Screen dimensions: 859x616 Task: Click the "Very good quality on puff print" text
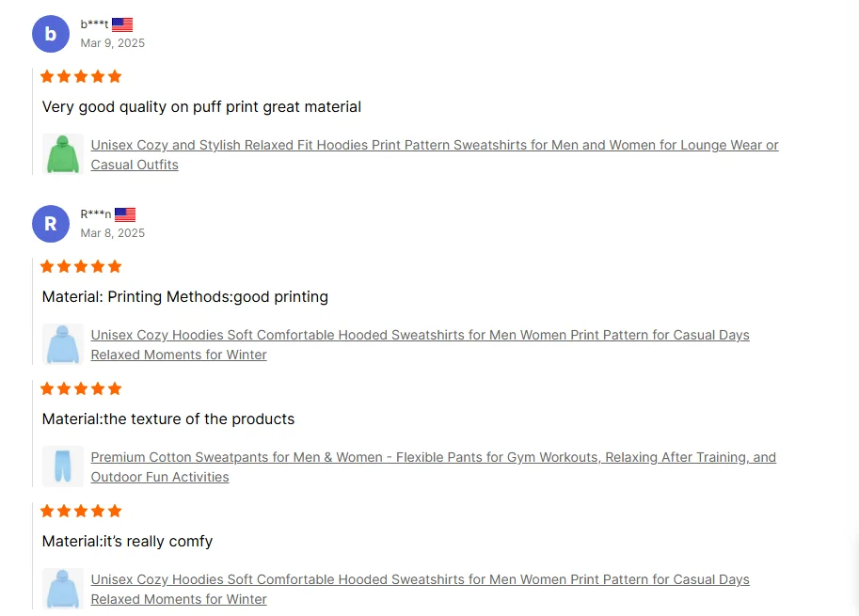tap(201, 107)
